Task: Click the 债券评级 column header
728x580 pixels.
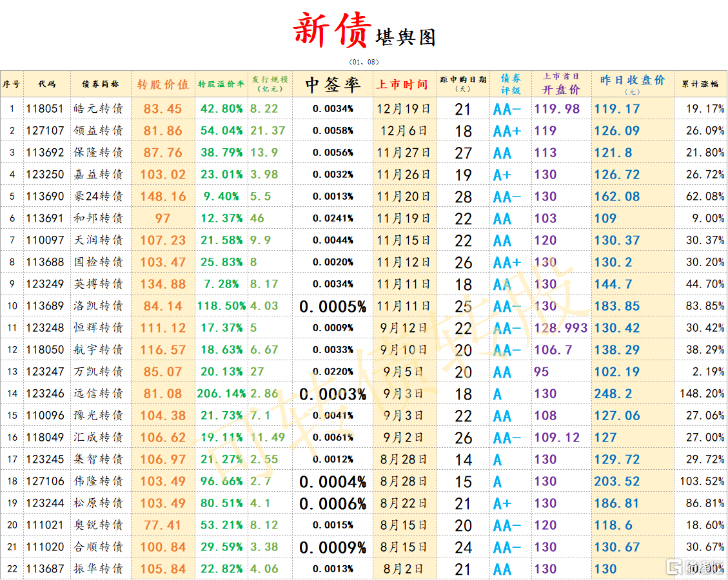Action: pyautogui.click(x=511, y=84)
